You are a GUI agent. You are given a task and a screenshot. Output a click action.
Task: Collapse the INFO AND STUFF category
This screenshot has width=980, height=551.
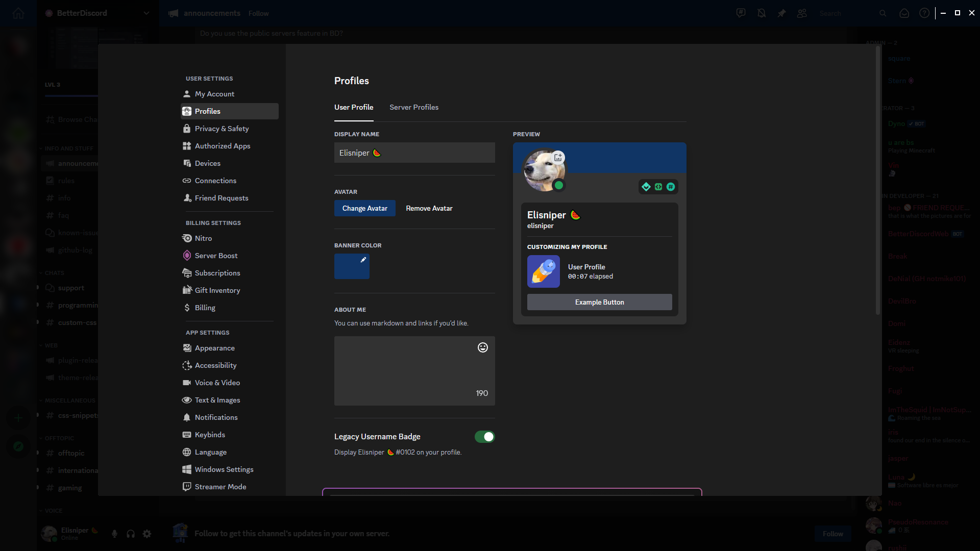(x=68, y=148)
